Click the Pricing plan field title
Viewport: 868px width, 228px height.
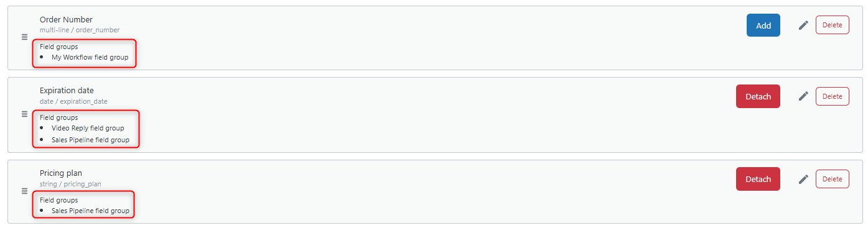(x=61, y=173)
